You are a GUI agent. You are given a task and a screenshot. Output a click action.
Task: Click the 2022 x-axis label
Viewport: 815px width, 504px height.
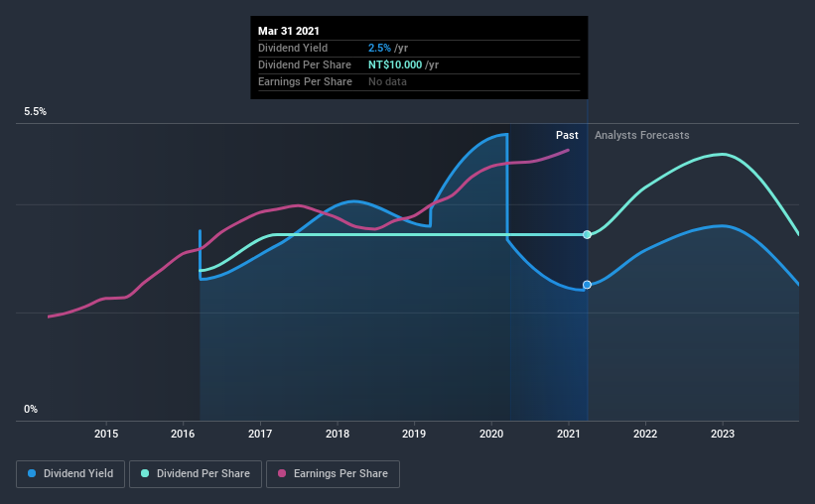(645, 434)
